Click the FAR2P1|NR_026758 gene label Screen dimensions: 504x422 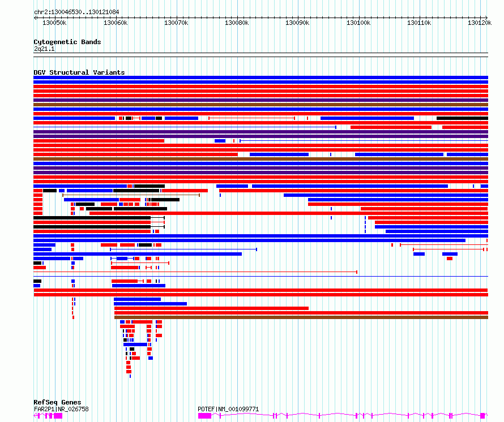[x=61, y=409]
